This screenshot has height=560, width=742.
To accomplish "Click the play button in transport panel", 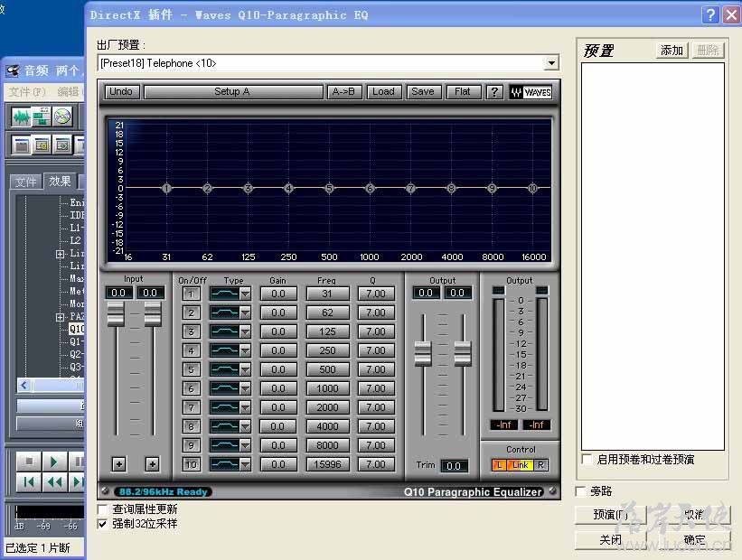I will [x=53, y=462].
